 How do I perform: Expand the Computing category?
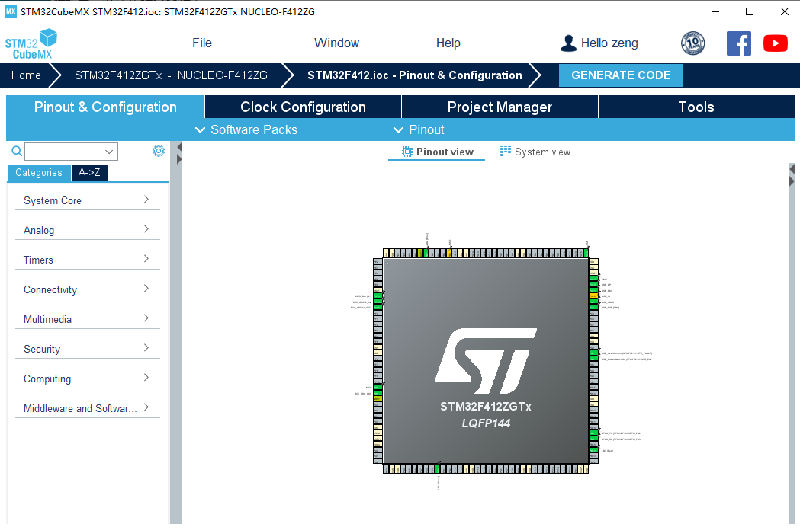click(x=87, y=378)
